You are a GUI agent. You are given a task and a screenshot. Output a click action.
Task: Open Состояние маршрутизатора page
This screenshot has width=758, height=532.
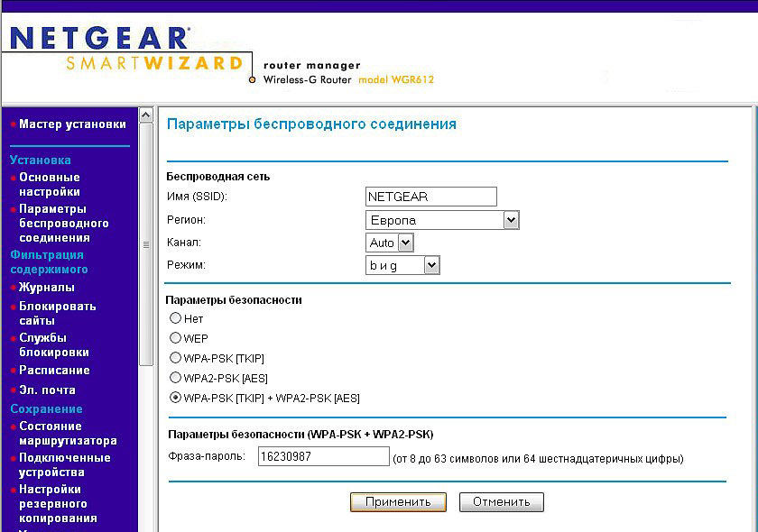click(x=68, y=434)
